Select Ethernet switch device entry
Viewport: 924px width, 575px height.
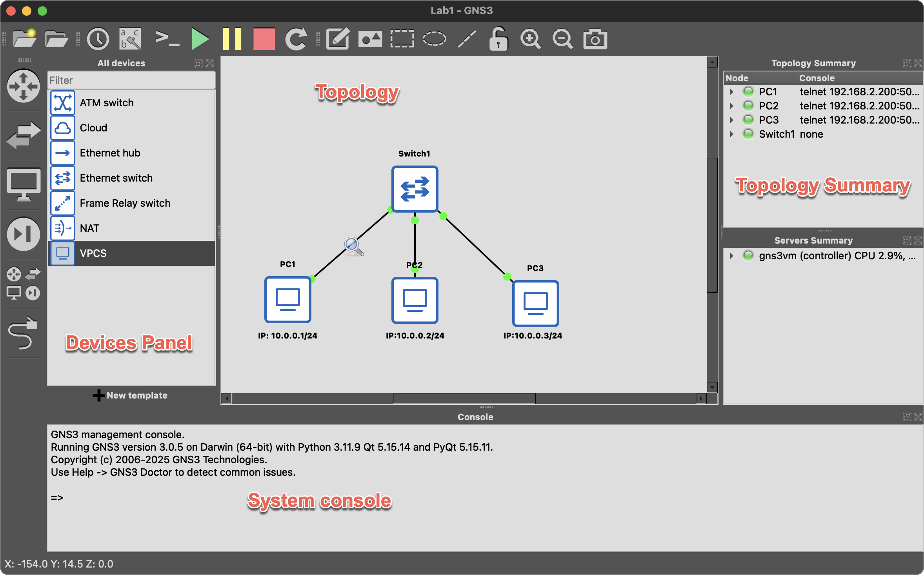(116, 178)
